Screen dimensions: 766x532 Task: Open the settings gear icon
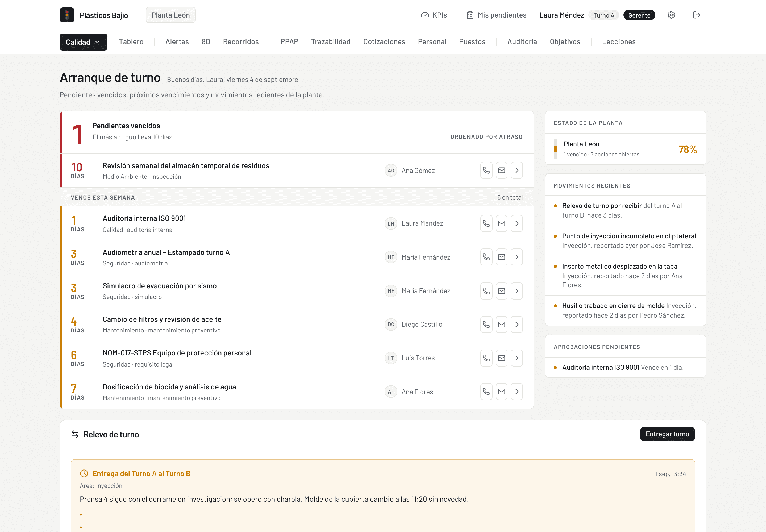(671, 15)
